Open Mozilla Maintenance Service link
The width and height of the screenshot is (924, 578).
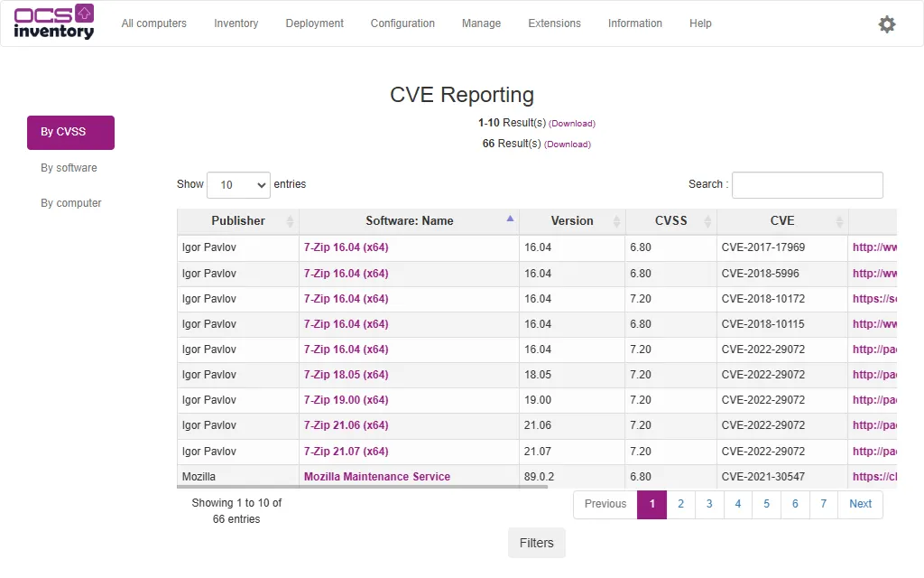(x=377, y=477)
